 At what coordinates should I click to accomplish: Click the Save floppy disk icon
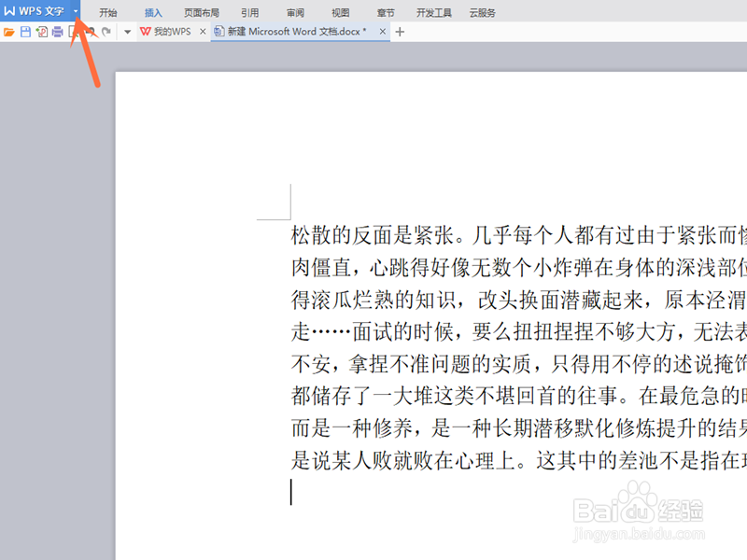26,32
